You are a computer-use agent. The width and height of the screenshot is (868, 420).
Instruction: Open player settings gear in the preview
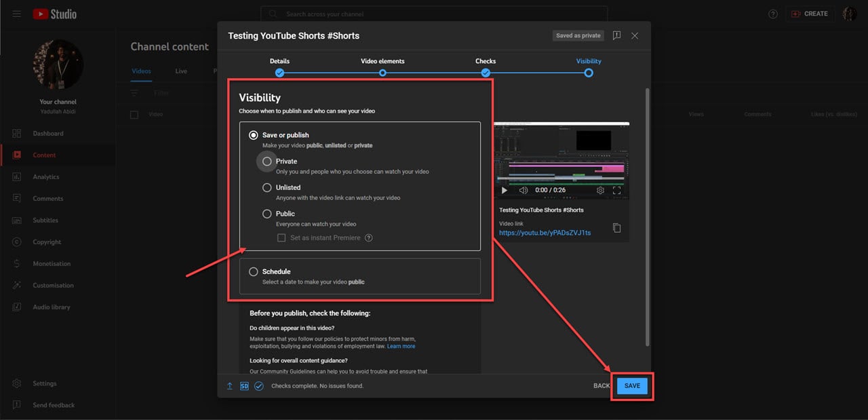click(x=600, y=190)
